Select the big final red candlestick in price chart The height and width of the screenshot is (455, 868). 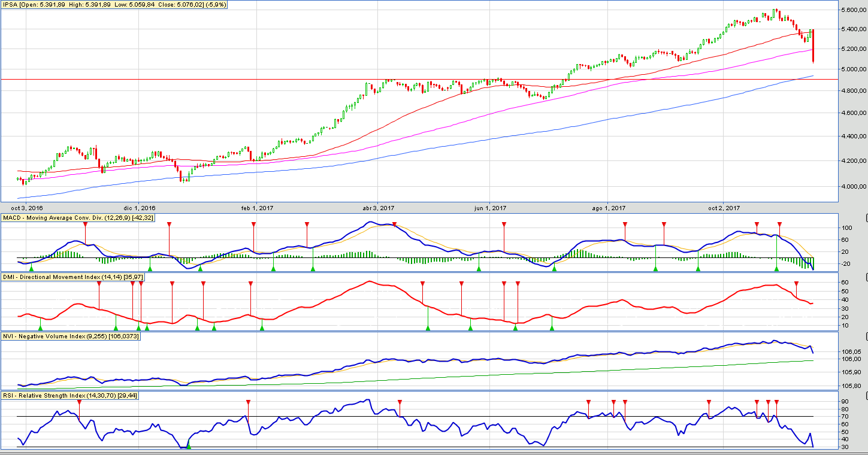pos(813,45)
